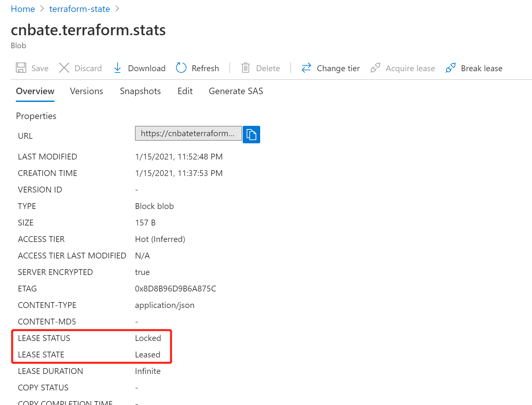532x405 pixels.
Task: Navigate to Home breadcrumb
Action: (23, 9)
